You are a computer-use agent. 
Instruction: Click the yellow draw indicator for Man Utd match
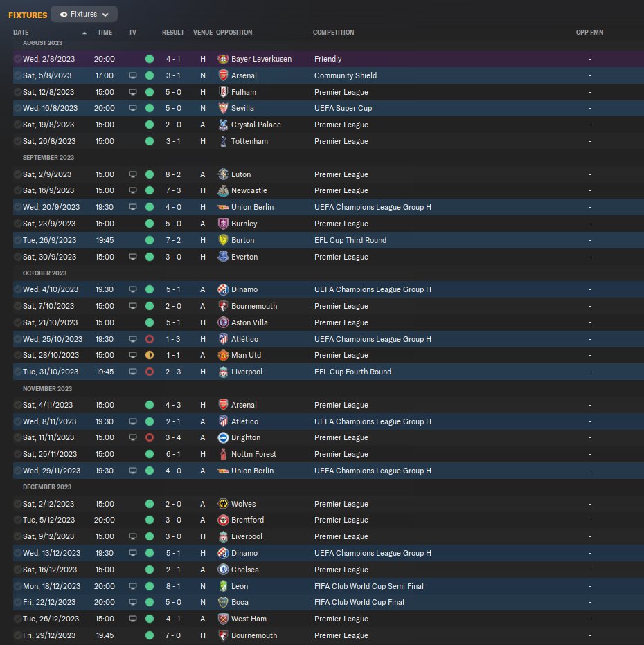pyautogui.click(x=150, y=355)
